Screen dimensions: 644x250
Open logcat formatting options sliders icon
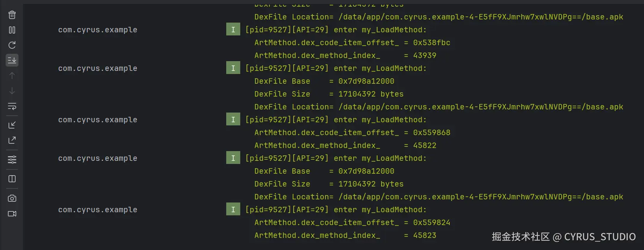tap(12, 160)
